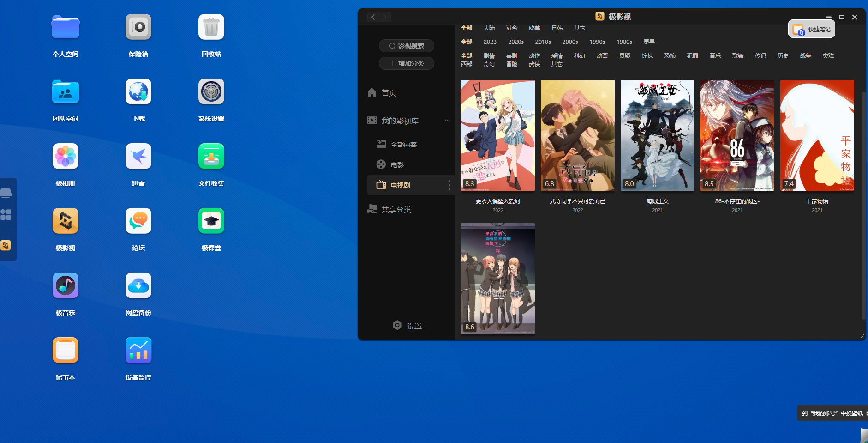The image size is (868, 443).
Task: Filter by genre 动画
Action: coord(602,56)
